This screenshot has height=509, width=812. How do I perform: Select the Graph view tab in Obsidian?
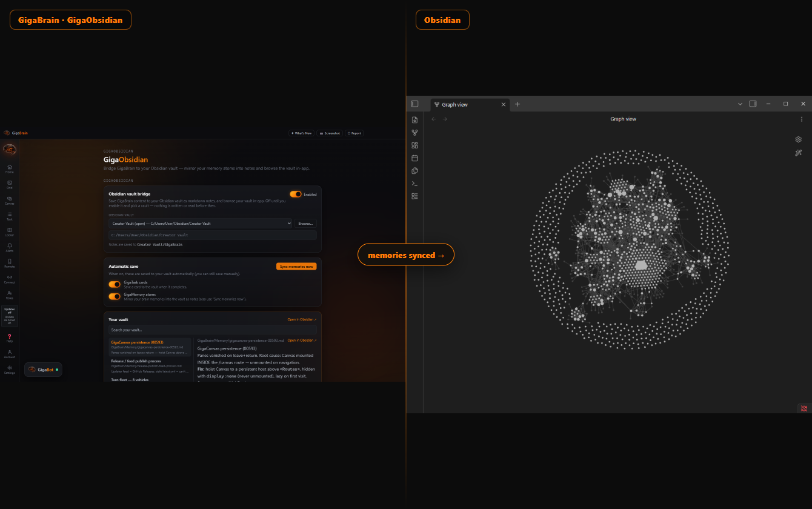click(470, 105)
